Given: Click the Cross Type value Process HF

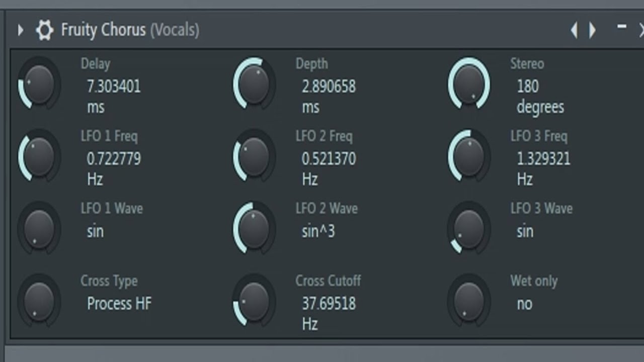Looking at the screenshot, I should 119,304.
